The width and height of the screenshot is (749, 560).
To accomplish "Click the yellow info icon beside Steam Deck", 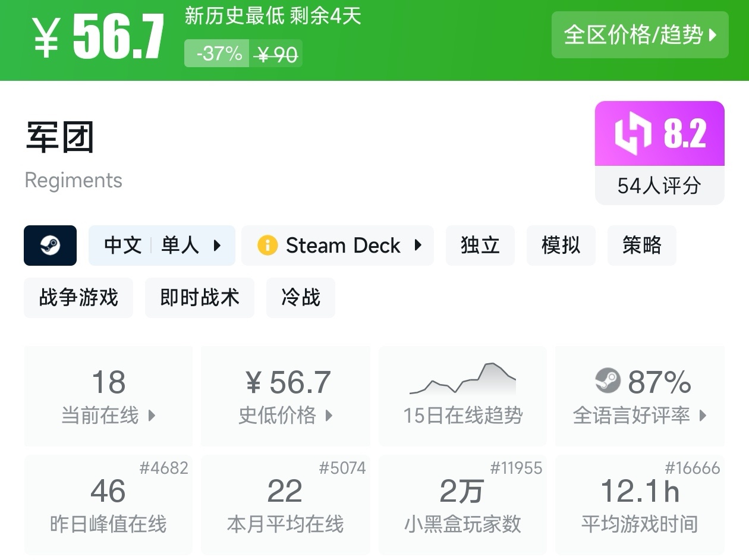I will [x=267, y=246].
